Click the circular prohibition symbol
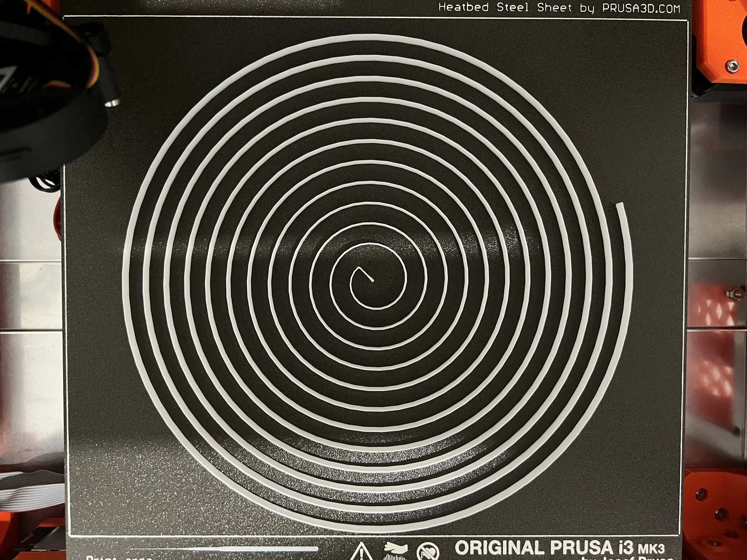 pyautogui.click(x=428, y=552)
